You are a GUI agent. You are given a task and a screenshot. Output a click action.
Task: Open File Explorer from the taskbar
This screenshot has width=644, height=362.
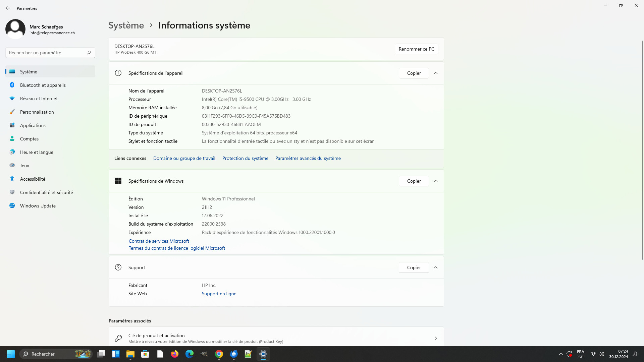coord(130,354)
